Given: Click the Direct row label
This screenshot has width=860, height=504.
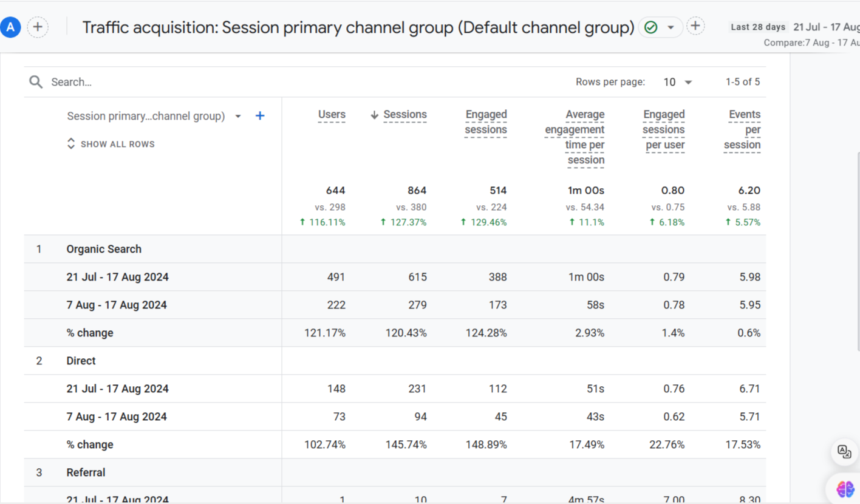Looking at the screenshot, I should click(x=81, y=361).
